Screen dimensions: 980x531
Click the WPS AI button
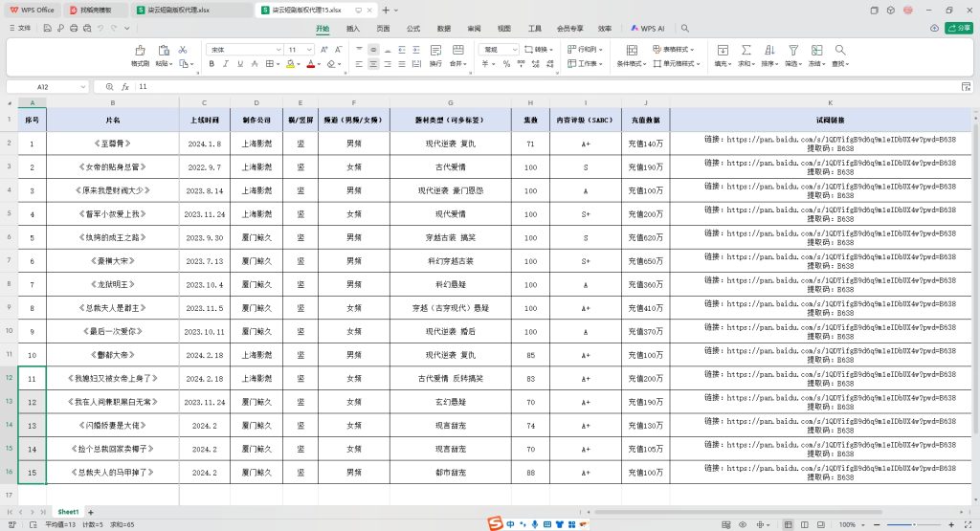648,28
